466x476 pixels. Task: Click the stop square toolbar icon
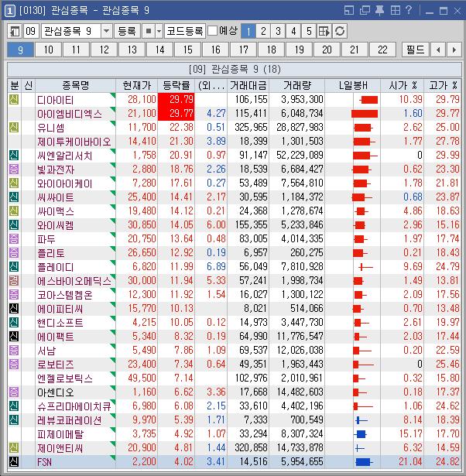click(x=149, y=31)
